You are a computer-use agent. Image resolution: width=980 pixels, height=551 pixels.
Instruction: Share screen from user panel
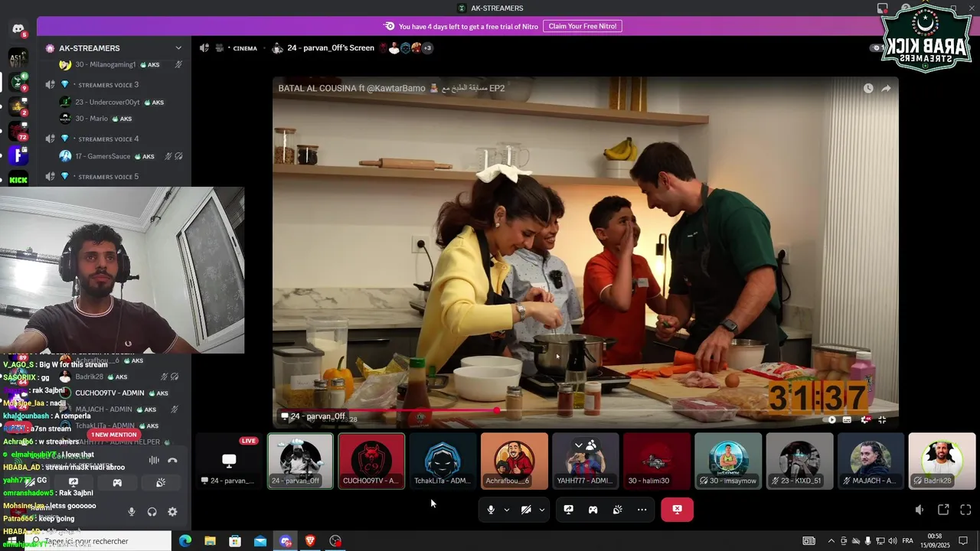(73, 483)
